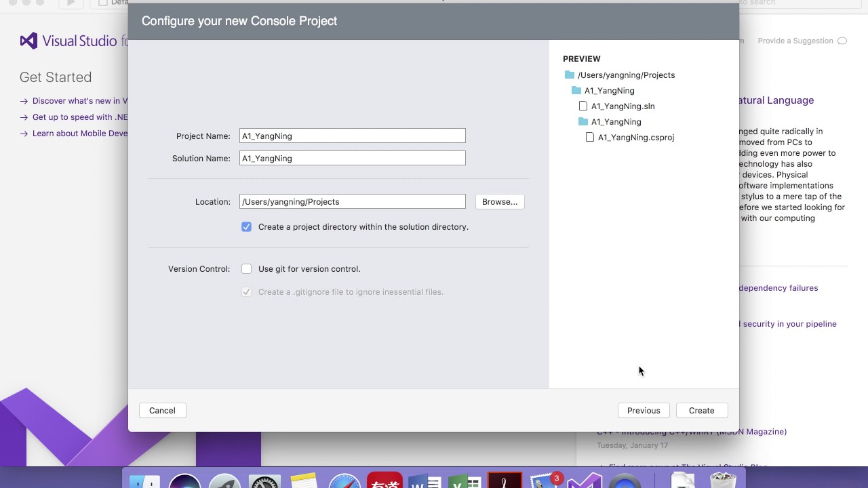Open Siri from the dock
The height and width of the screenshot is (488, 868).
pos(184,480)
